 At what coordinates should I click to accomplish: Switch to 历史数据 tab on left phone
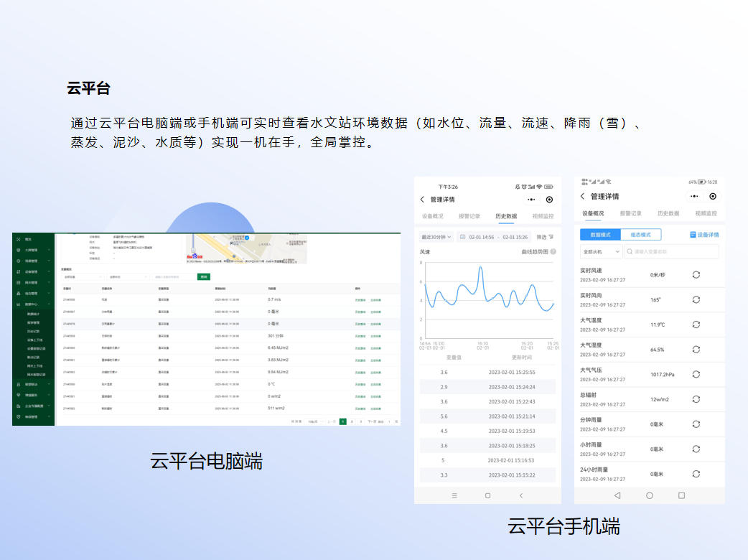(506, 216)
